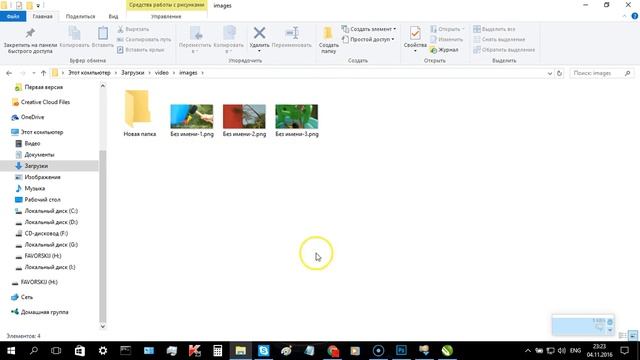This screenshot has height=360, width=640.
Task: Click the Edit (Изменить) ribbon command
Action: pyautogui.click(x=447, y=40)
